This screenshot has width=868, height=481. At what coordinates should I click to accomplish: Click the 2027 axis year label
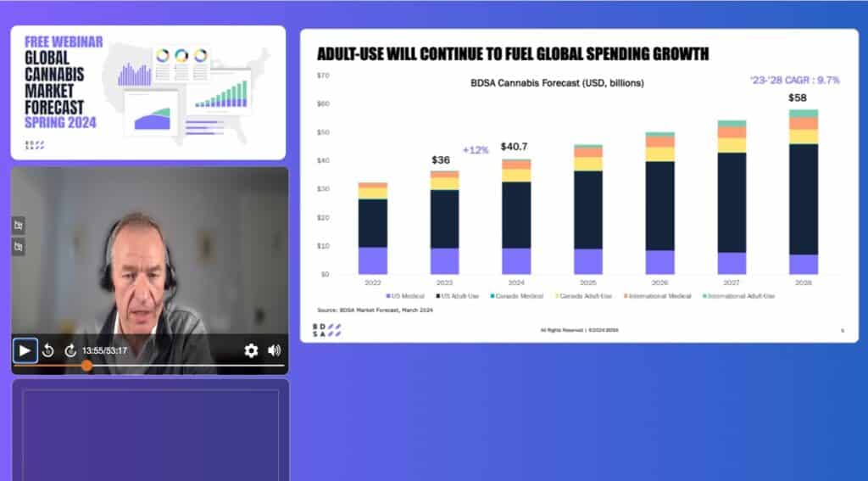732,282
